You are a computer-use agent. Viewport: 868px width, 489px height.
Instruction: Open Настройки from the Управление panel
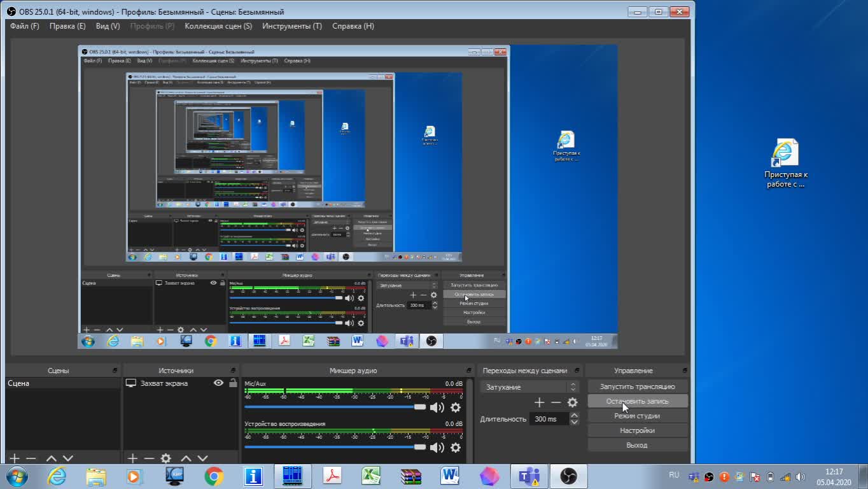point(637,430)
